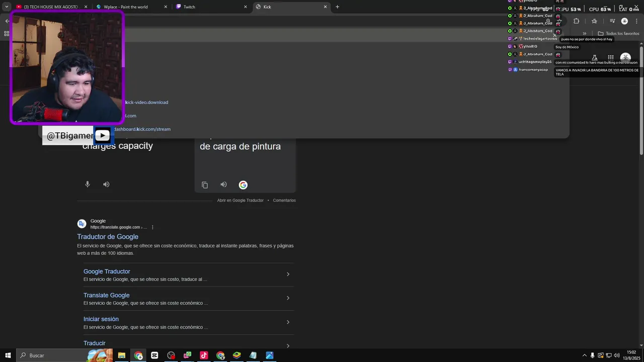Listen to the source text pronunciation

pyautogui.click(x=106, y=185)
